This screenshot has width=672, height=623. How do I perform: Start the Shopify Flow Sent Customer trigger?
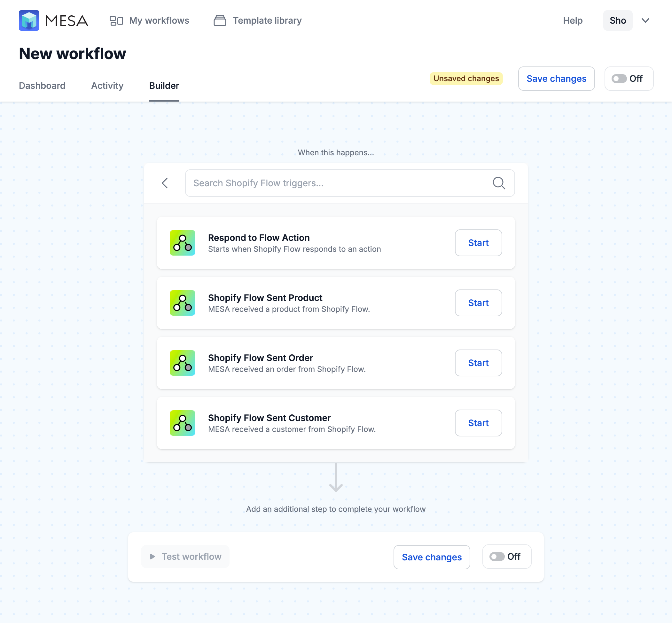(x=478, y=423)
